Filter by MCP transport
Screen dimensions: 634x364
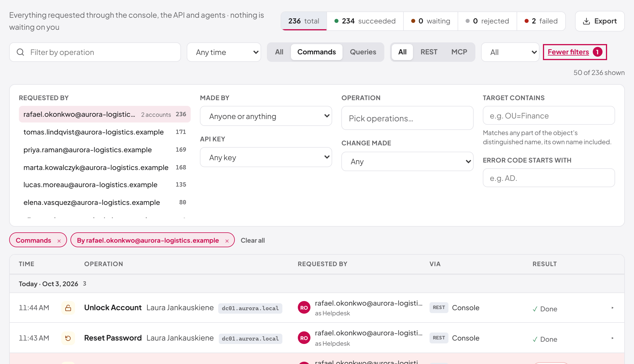(459, 52)
